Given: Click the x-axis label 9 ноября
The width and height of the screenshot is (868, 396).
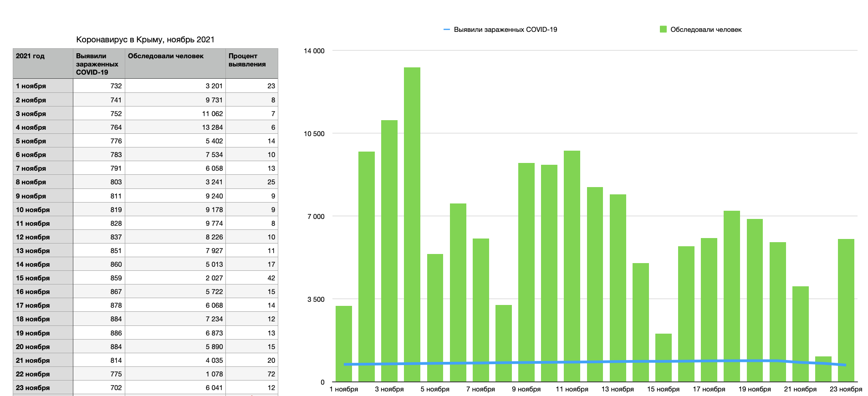Looking at the screenshot, I should [x=526, y=389].
